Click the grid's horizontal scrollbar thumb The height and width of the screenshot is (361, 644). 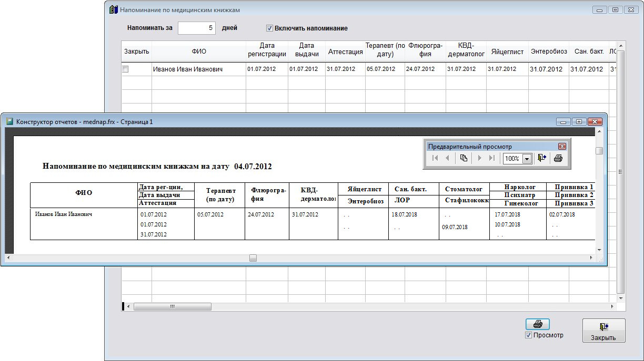click(172, 306)
